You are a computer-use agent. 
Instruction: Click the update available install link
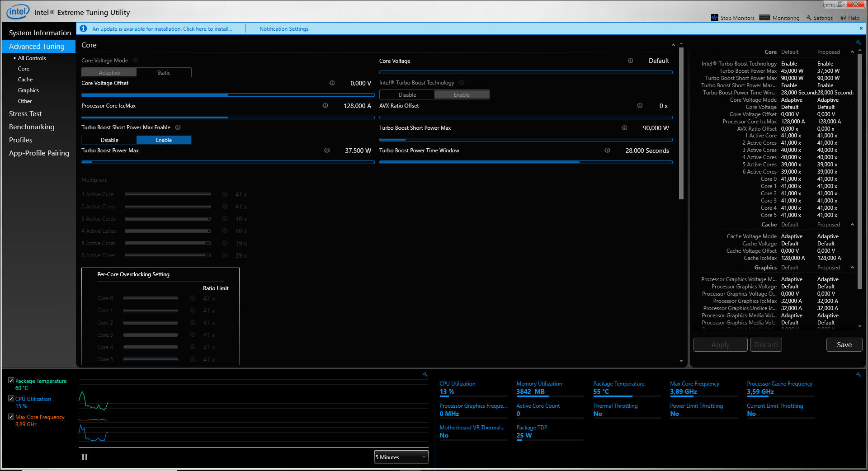[162, 29]
